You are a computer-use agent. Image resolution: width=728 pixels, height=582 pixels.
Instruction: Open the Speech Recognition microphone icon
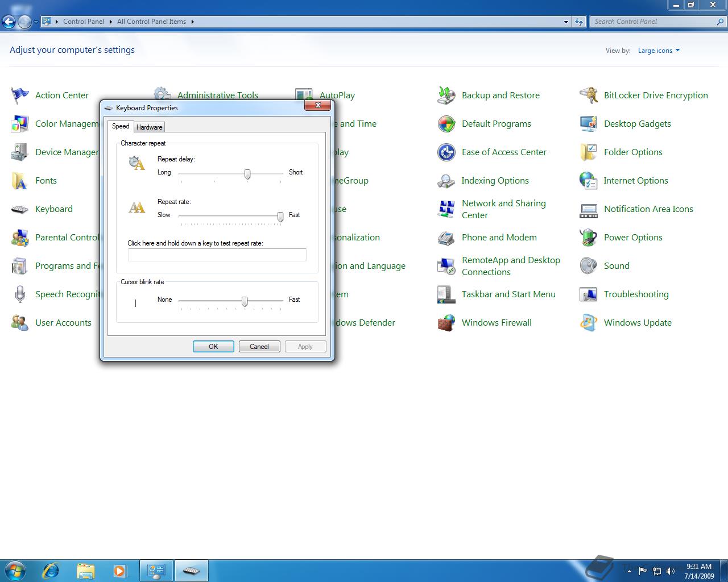[x=20, y=294]
